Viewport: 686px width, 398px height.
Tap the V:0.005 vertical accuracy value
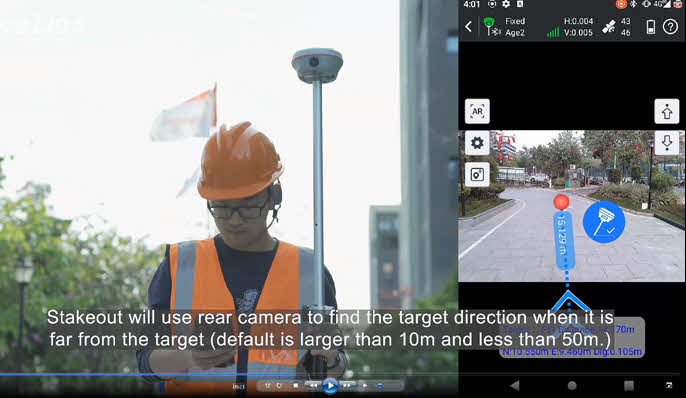click(578, 33)
